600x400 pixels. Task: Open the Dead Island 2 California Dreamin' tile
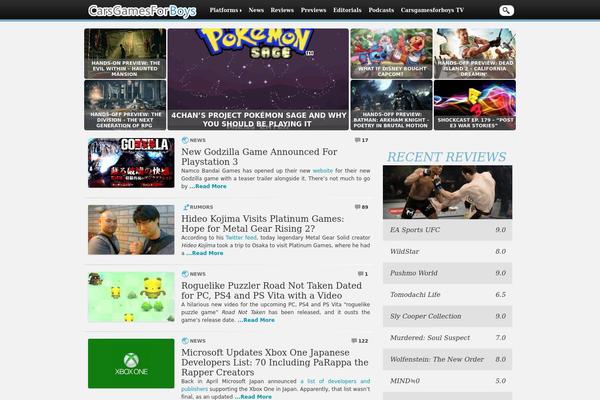pyautogui.click(x=475, y=54)
